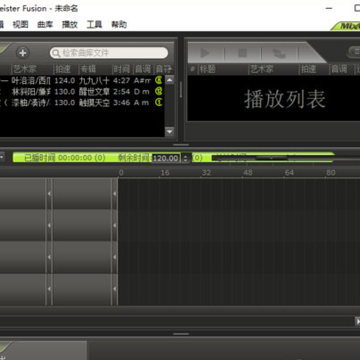Click the 4:27 duration cell

pyautogui.click(x=121, y=80)
